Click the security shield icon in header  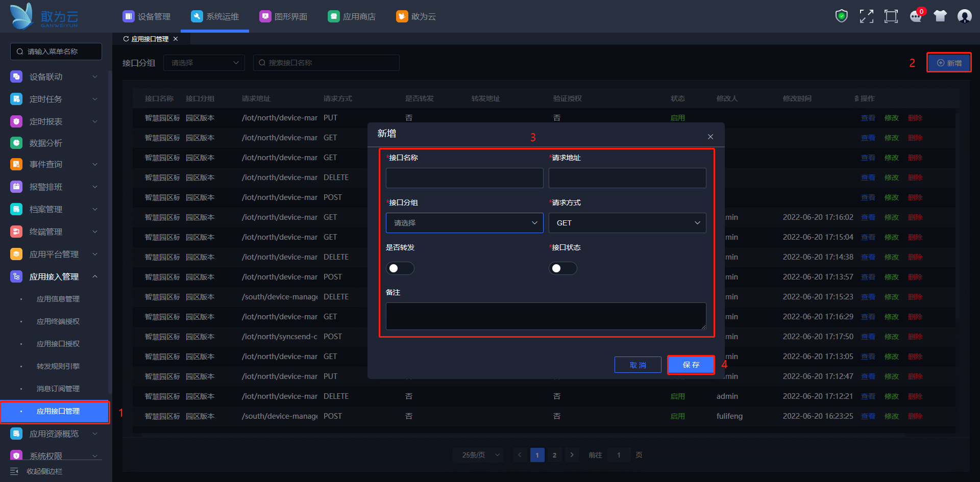point(841,16)
